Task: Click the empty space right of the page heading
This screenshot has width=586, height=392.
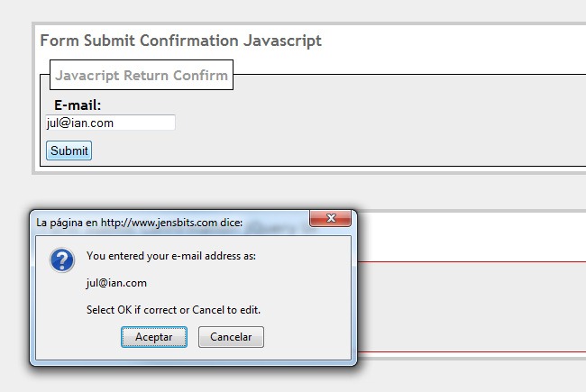Action: (451, 41)
